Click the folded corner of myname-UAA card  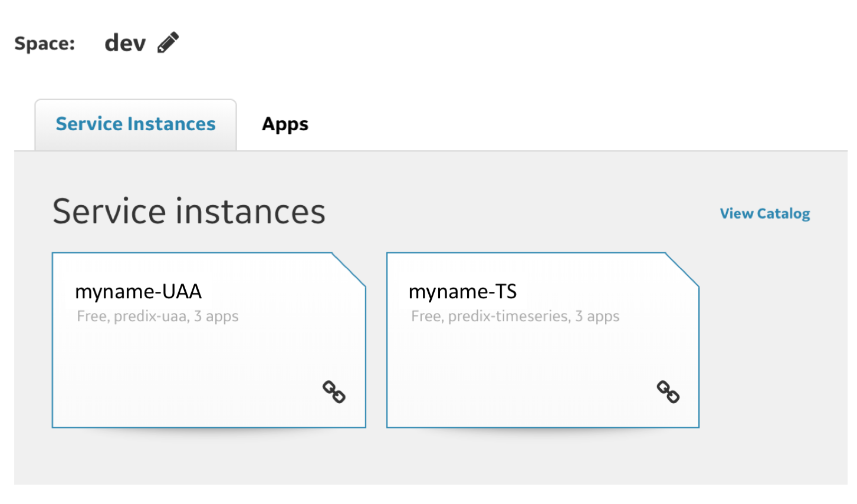[350, 269]
